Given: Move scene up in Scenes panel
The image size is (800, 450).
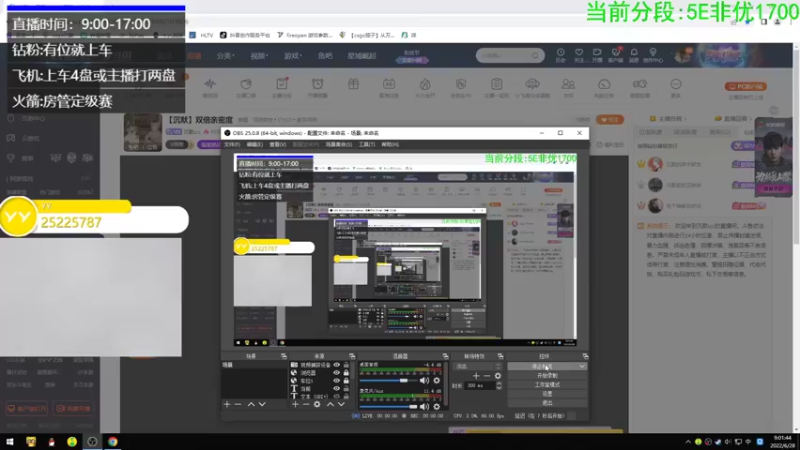Looking at the screenshot, I should tap(251, 405).
